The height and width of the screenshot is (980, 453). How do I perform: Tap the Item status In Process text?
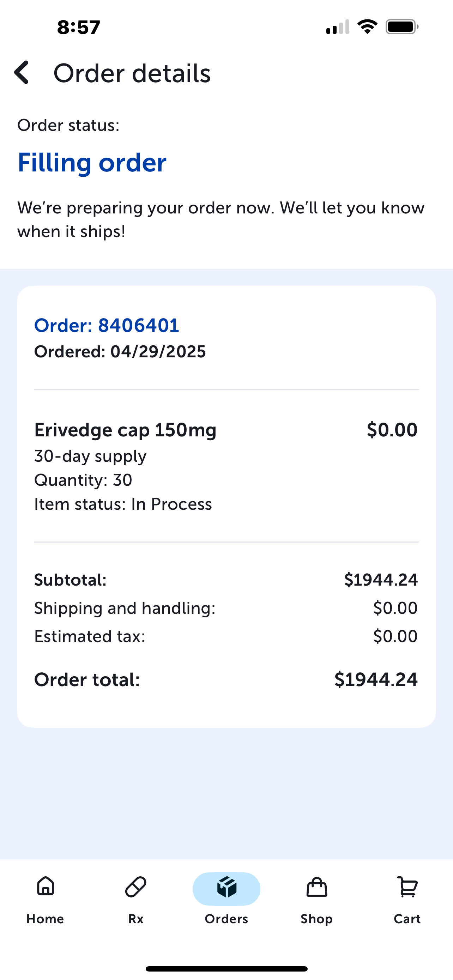tap(123, 504)
